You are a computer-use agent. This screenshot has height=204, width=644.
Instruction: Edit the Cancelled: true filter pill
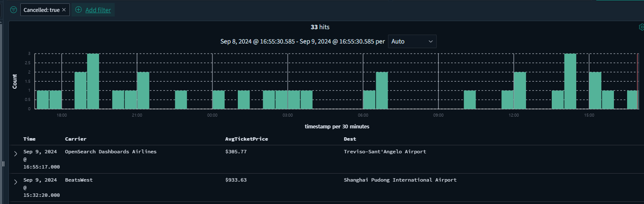point(41,10)
